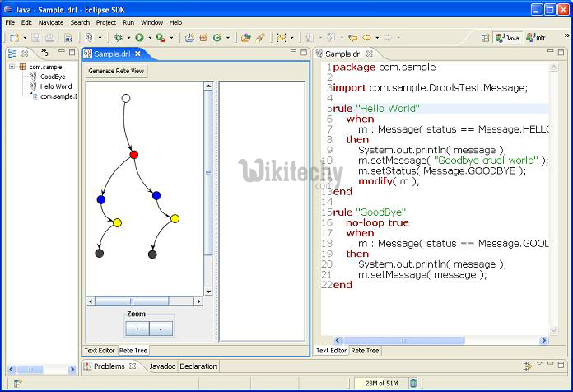The image size is (573, 392).
Task: Open the Debug configurations dropdown arrow
Action: click(x=128, y=38)
